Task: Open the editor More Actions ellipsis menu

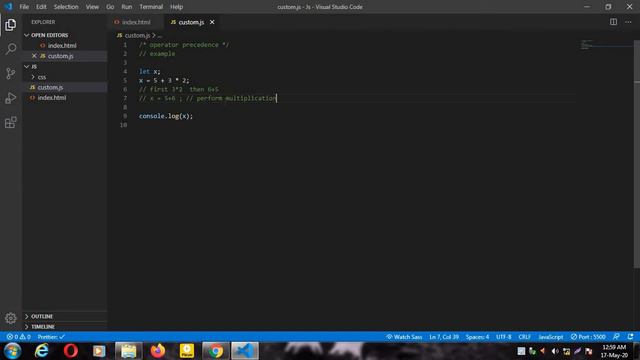Action: pyautogui.click(x=628, y=22)
